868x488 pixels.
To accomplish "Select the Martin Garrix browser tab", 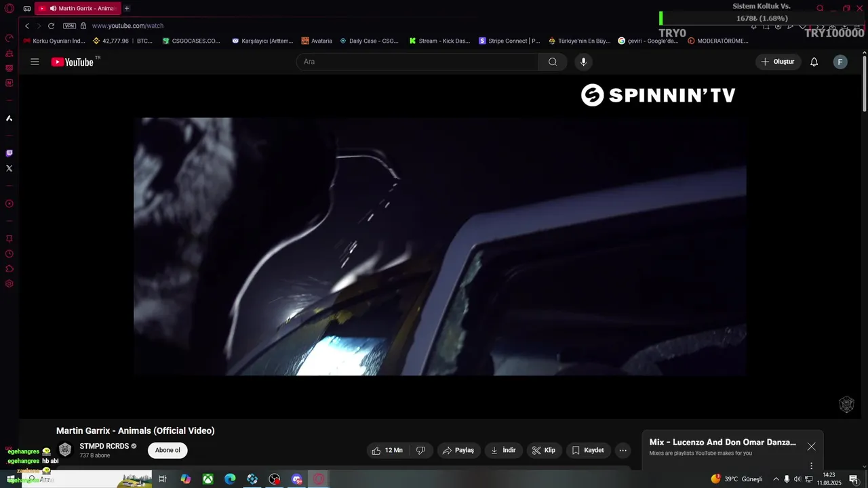I will (77, 8).
